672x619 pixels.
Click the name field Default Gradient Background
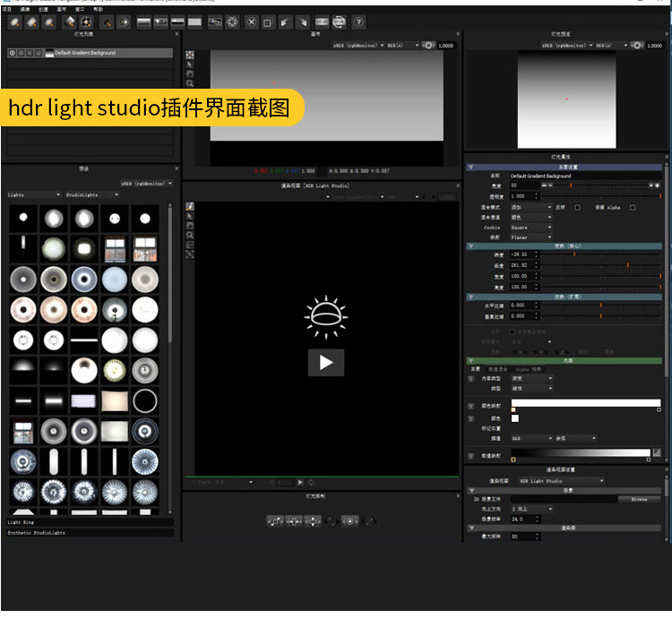(585, 176)
